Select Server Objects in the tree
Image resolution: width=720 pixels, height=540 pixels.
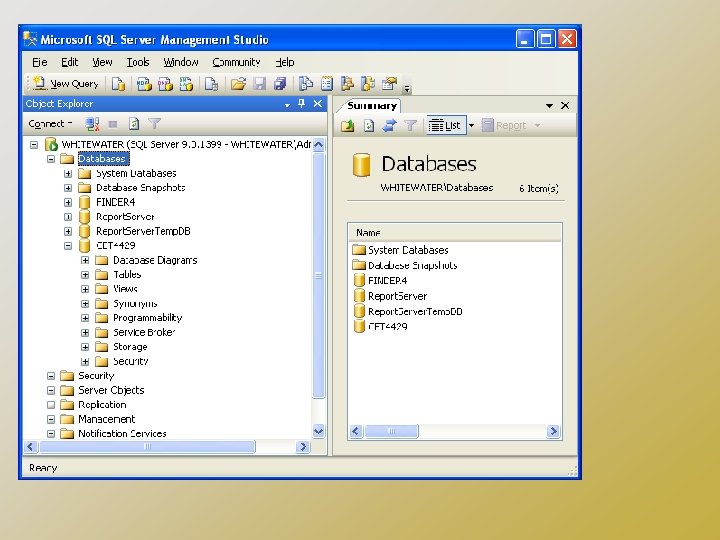(x=111, y=390)
